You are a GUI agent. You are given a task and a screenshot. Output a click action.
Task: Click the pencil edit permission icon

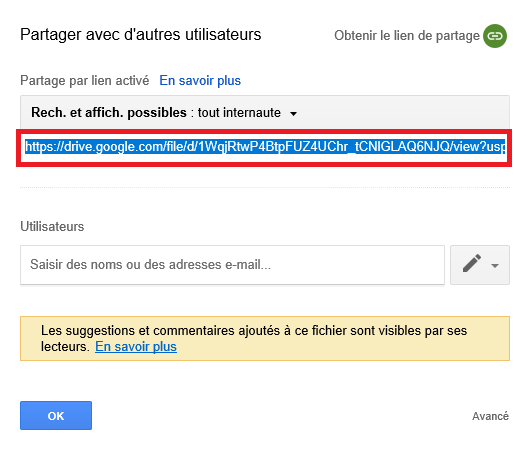pyautogui.click(x=472, y=263)
